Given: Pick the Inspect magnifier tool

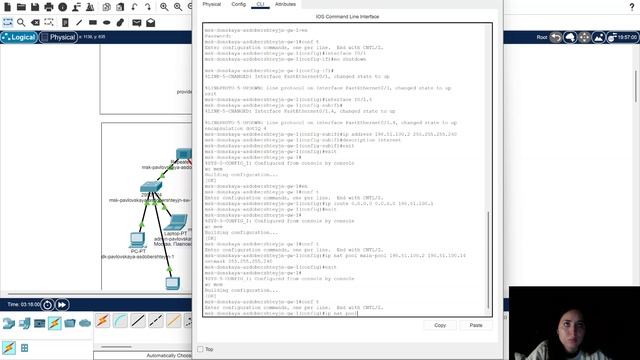Looking at the screenshot, I should 21,22.
